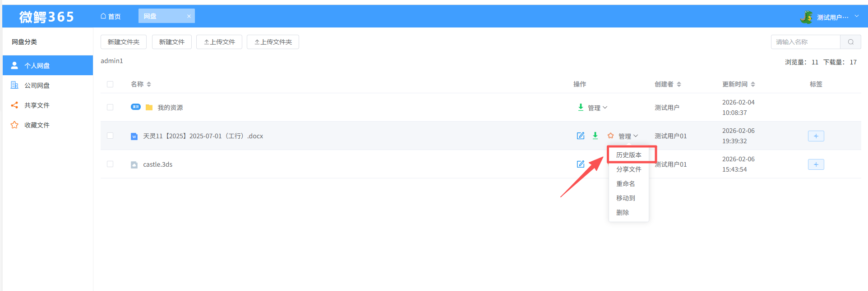Screen dimensions: 868x291
Task: Focus the 请输入名称 search field
Action: click(x=806, y=42)
